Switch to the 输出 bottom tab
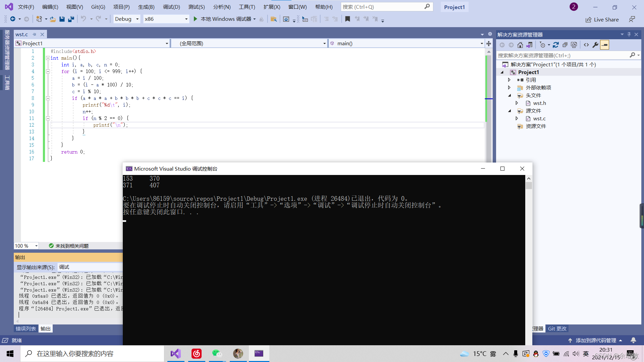 pos(45,328)
